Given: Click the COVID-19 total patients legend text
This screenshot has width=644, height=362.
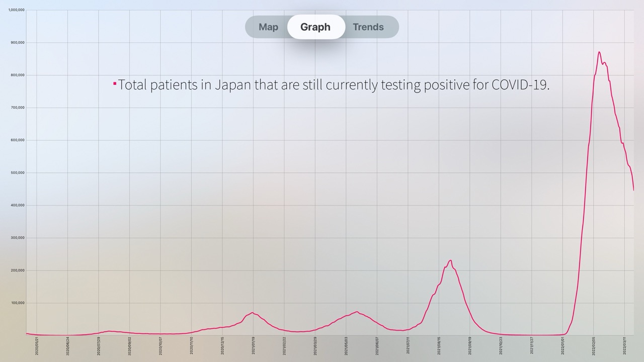Looking at the screenshot, I should pos(334,84).
